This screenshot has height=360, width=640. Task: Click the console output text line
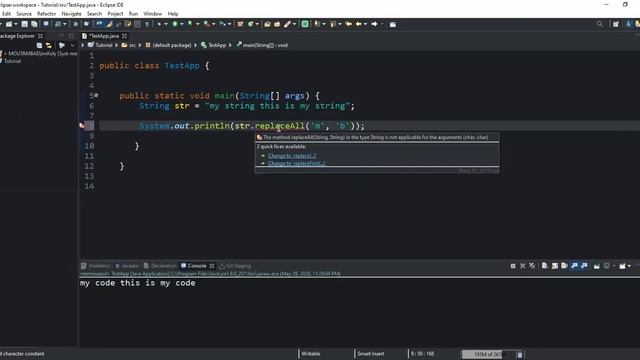(138, 283)
